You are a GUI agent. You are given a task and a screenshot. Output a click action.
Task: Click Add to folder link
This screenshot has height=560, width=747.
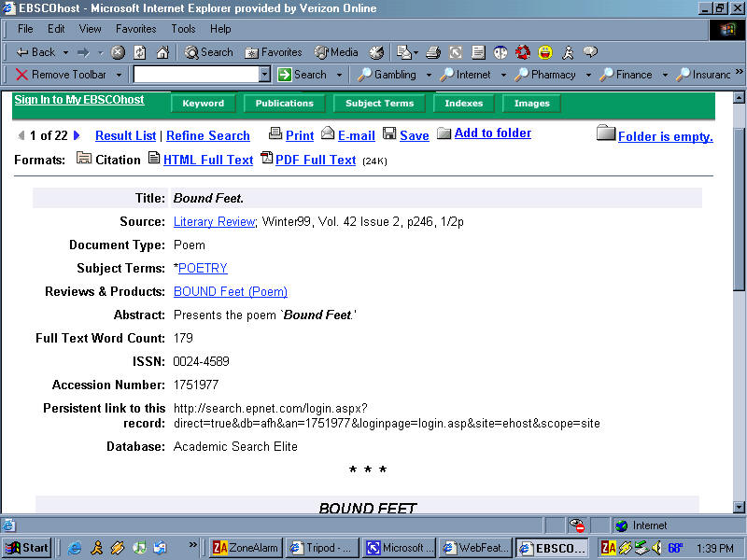point(493,133)
